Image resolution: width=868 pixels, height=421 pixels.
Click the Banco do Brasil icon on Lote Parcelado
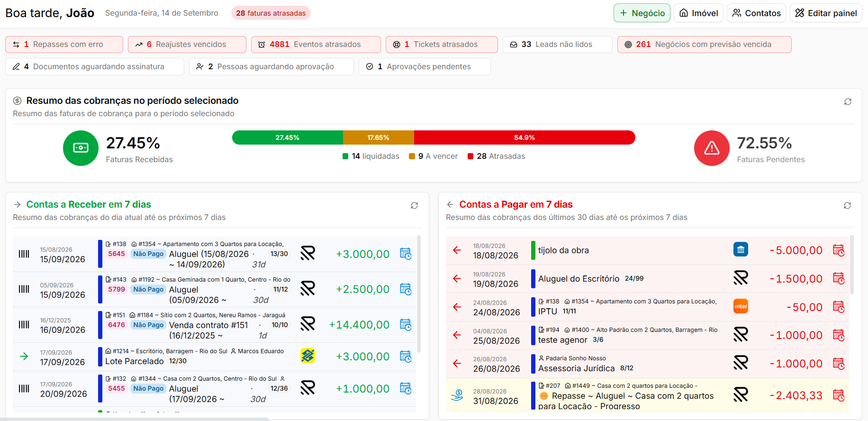click(x=307, y=356)
